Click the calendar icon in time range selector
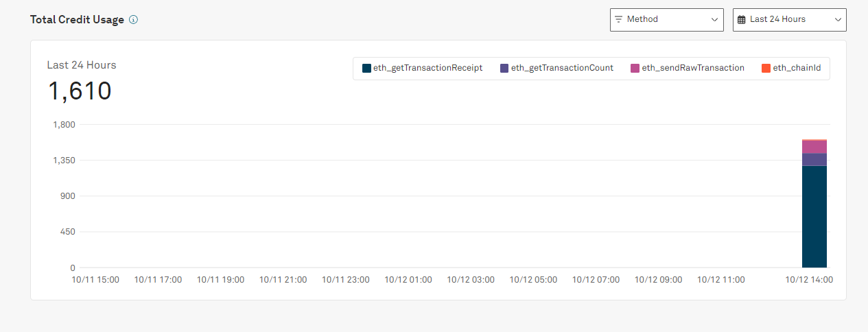868x332 pixels. pos(741,20)
